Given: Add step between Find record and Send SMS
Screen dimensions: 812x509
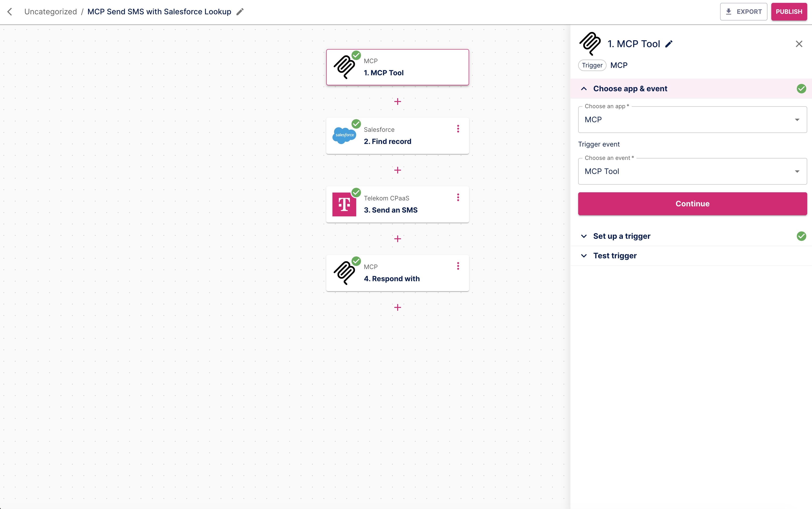Looking at the screenshot, I should click(x=398, y=170).
